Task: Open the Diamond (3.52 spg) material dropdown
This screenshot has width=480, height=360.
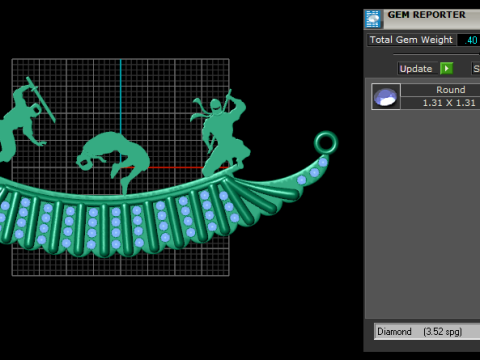Action: point(427,332)
